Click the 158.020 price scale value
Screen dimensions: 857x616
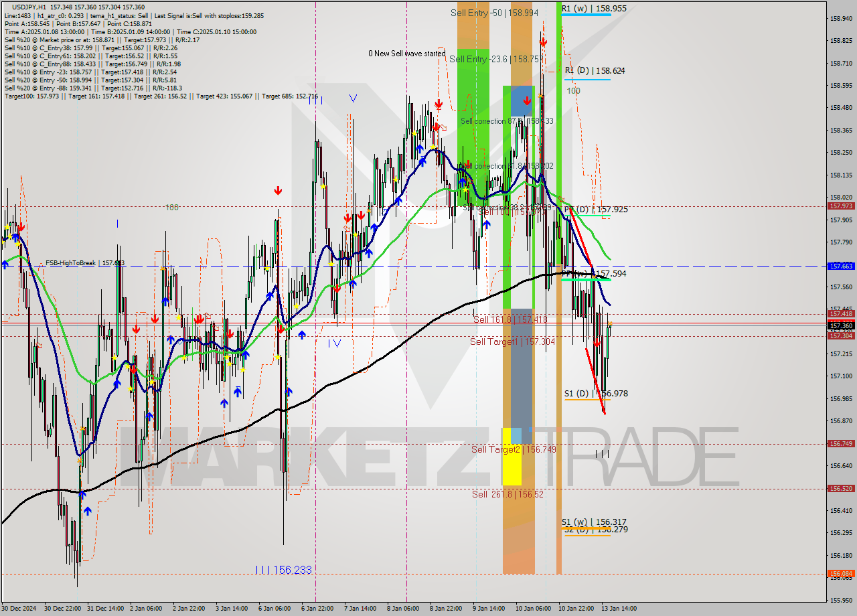click(x=841, y=197)
